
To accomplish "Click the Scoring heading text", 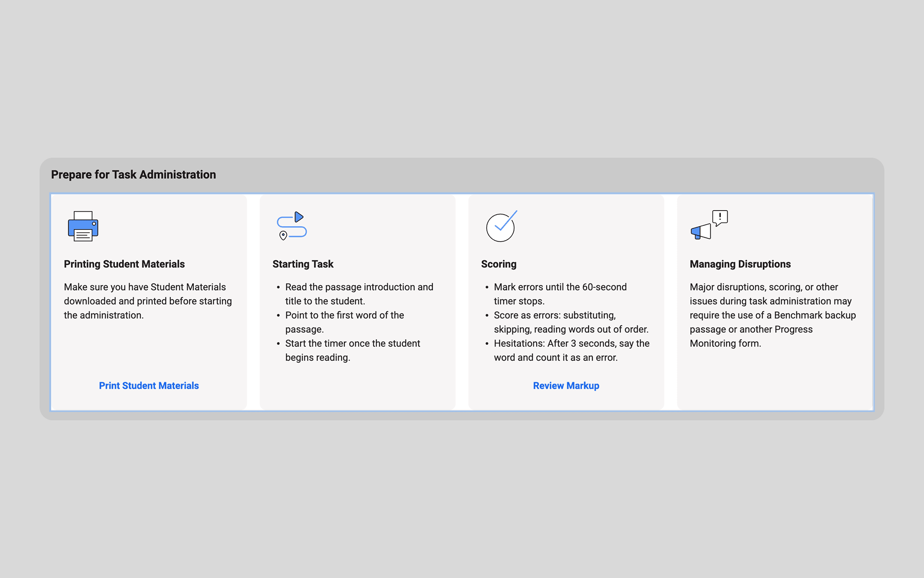I will (499, 264).
